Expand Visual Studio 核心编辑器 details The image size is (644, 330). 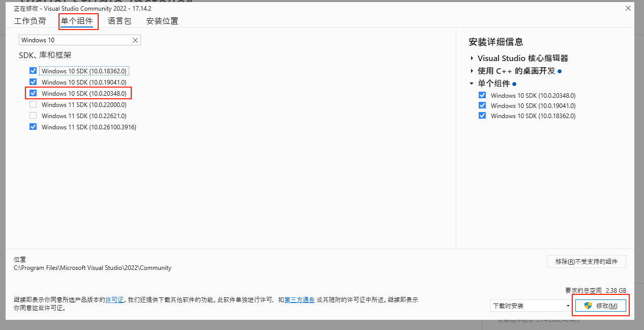[472, 59]
